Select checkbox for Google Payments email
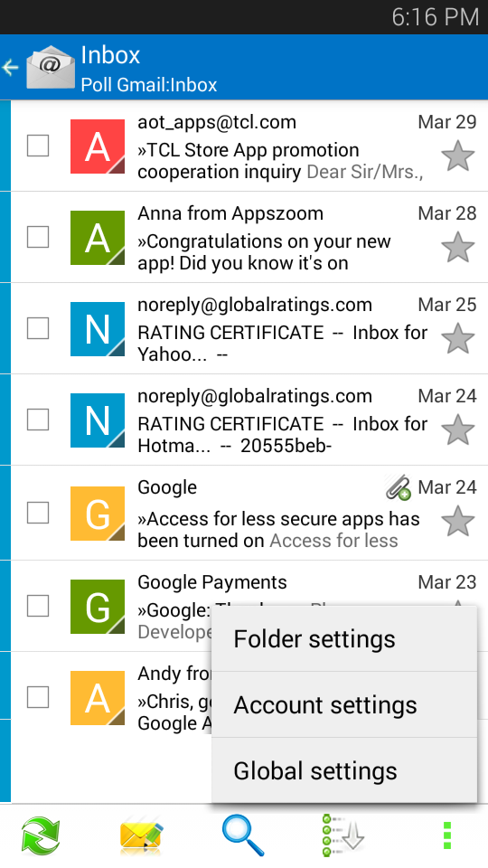Screen dimensions: 488x868 click(x=38, y=606)
